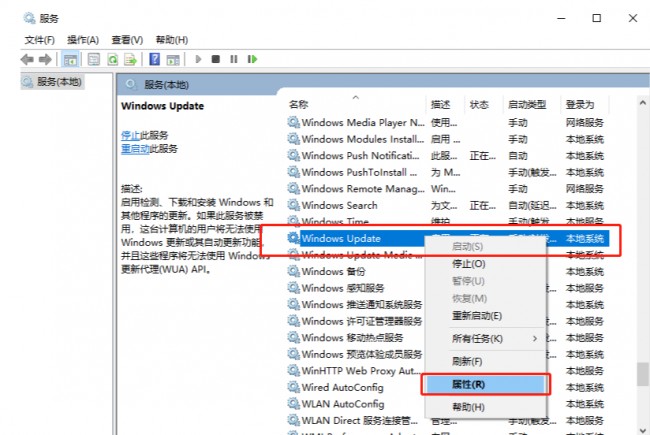Select Windows PushToInstall service row
The image size is (650, 435).
point(448,172)
